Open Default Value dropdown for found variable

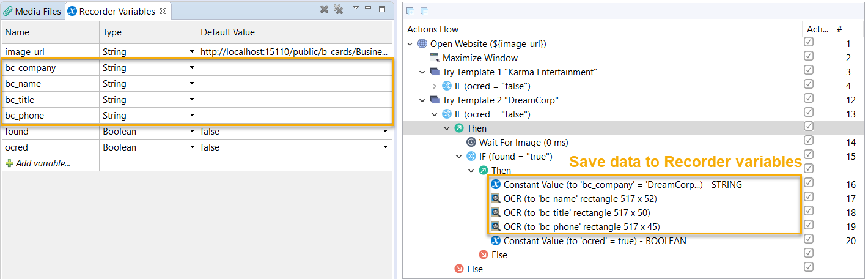pyautogui.click(x=386, y=132)
